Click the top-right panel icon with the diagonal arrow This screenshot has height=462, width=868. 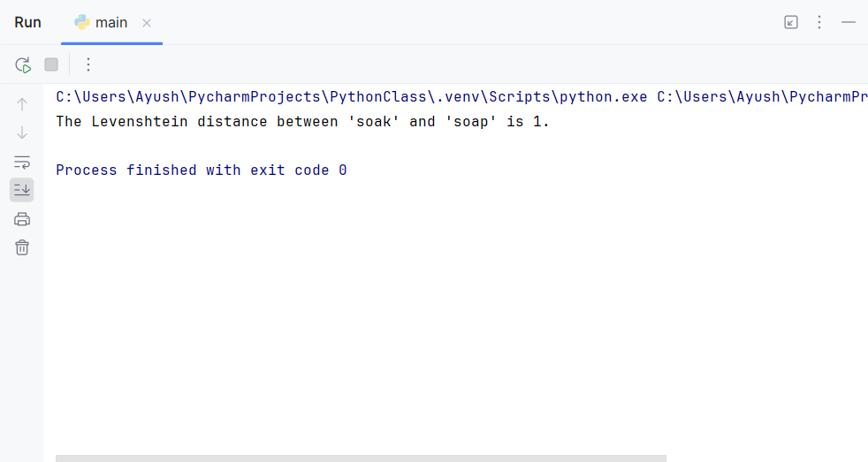pos(791,22)
